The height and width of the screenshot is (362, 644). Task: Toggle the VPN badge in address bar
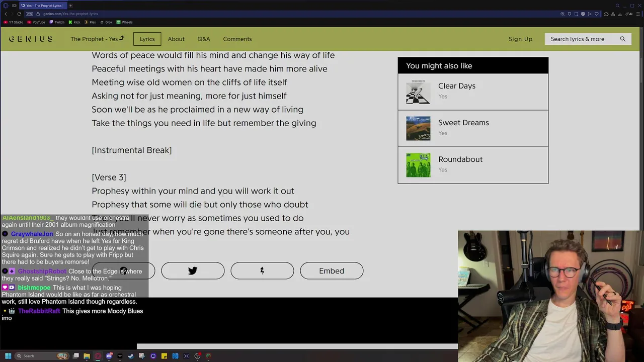pos(29,14)
